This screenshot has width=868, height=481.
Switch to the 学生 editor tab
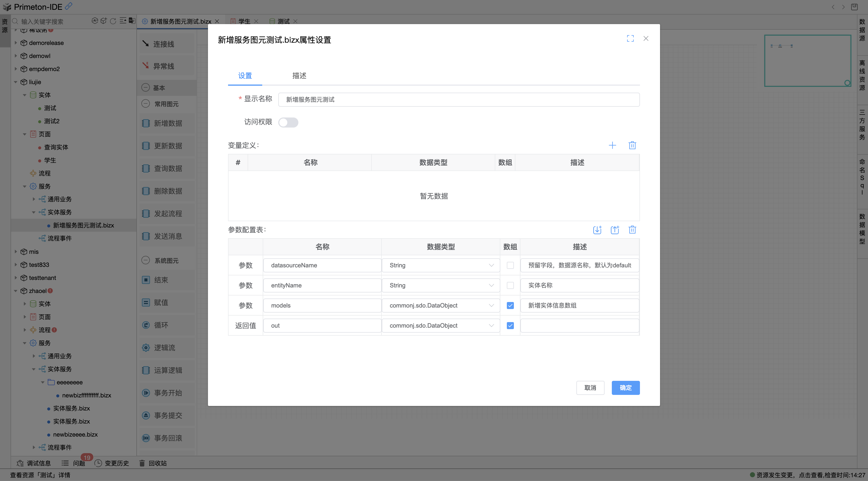244,21
